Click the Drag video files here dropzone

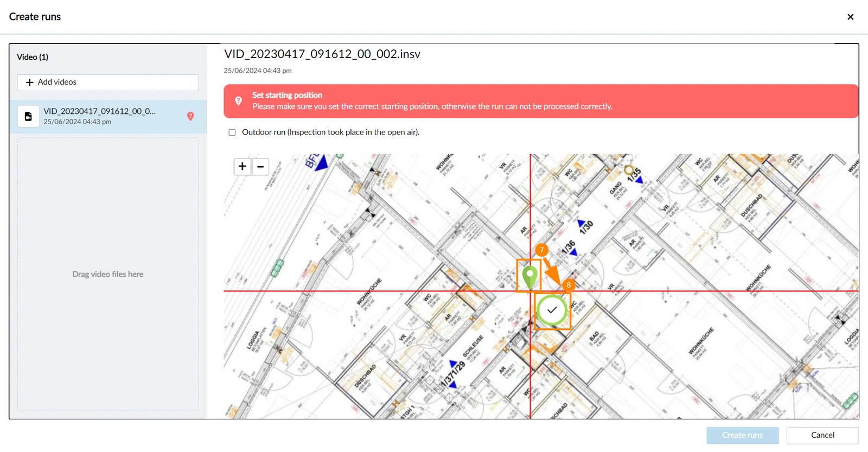pyautogui.click(x=108, y=274)
